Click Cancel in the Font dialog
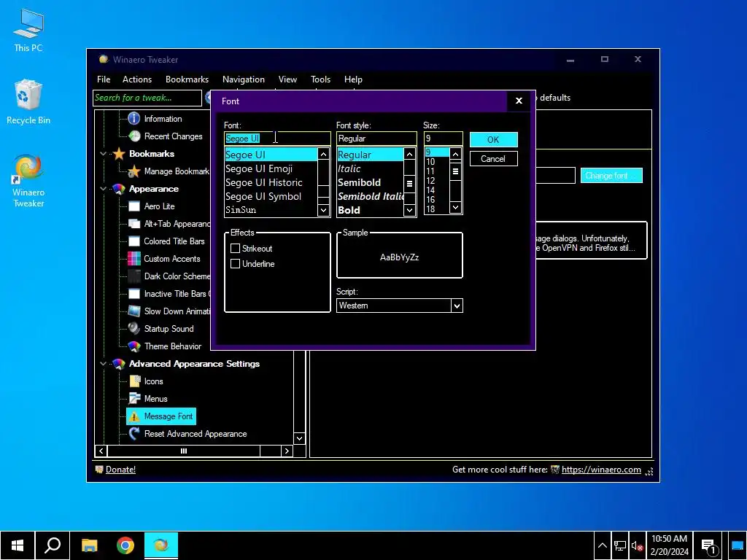The height and width of the screenshot is (560, 747). point(494,159)
